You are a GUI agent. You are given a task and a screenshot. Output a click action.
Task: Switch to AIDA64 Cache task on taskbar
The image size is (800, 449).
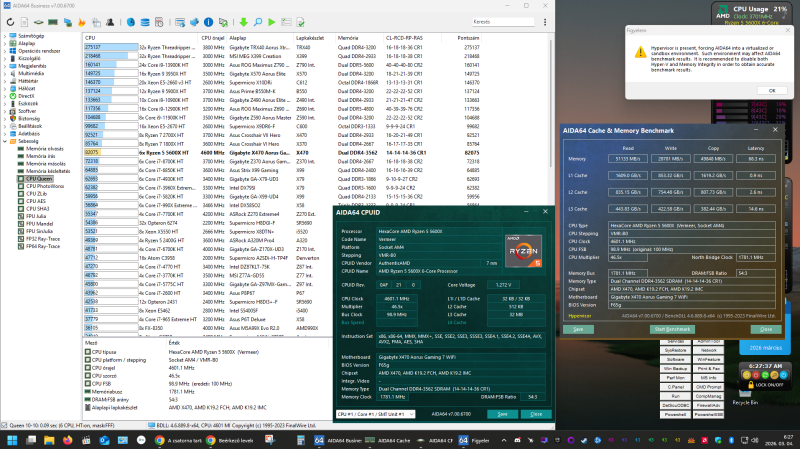[388, 440]
